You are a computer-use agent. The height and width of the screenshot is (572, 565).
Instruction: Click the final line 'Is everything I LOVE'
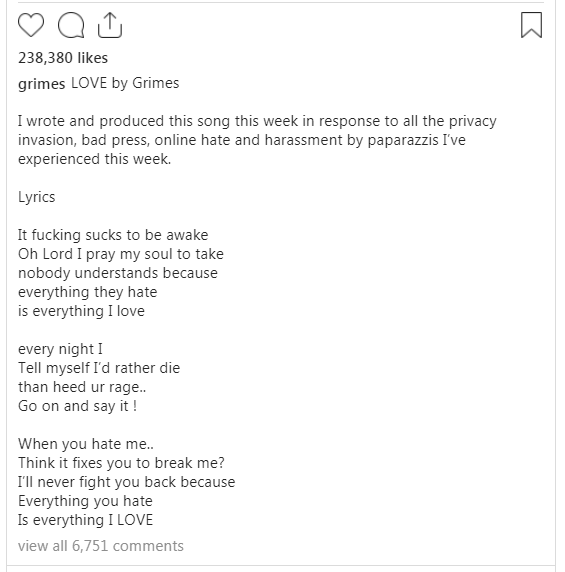(85, 520)
